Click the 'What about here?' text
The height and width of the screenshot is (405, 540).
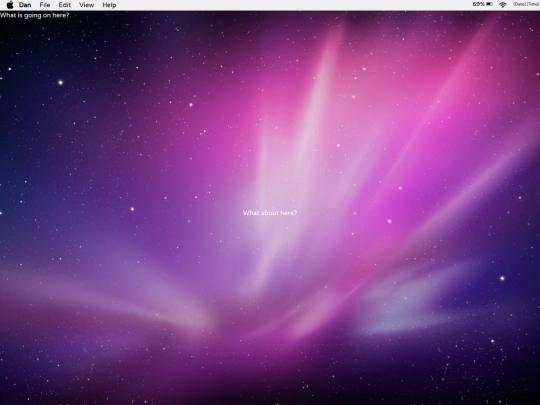tap(270, 213)
